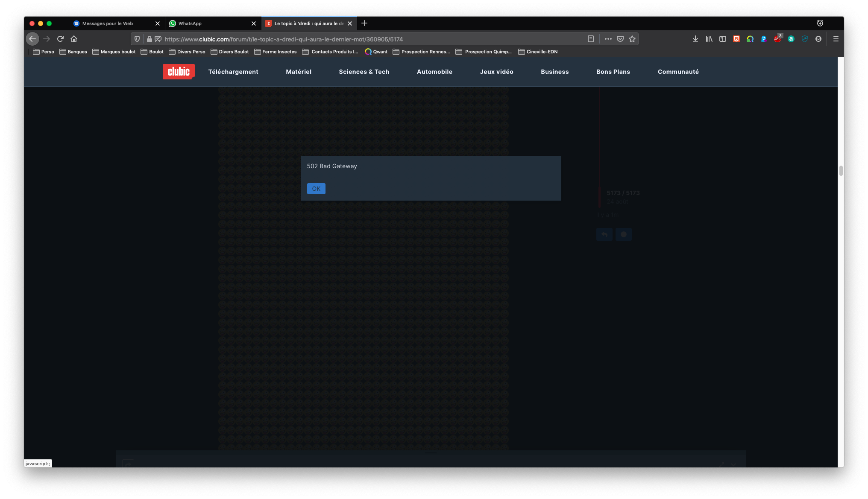Viewport: 868px width, 499px height.
Task: Click OK on the 502 Bad Gateway dialog
Action: (316, 189)
